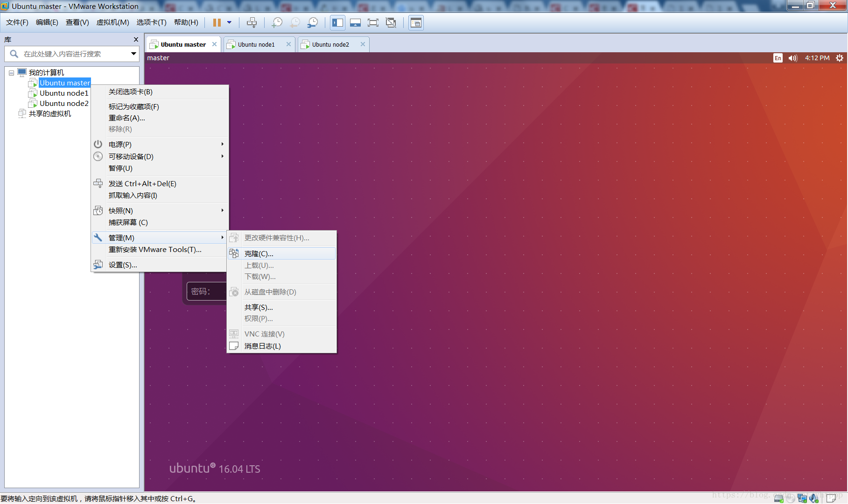Close the Ubuntu master tab
The height and width of the screenshot is (504, 848).
(214, 44)
